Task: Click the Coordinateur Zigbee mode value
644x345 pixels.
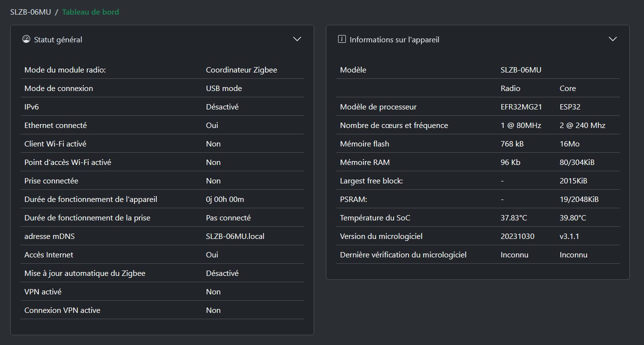Action: click(x=241, y=70)
